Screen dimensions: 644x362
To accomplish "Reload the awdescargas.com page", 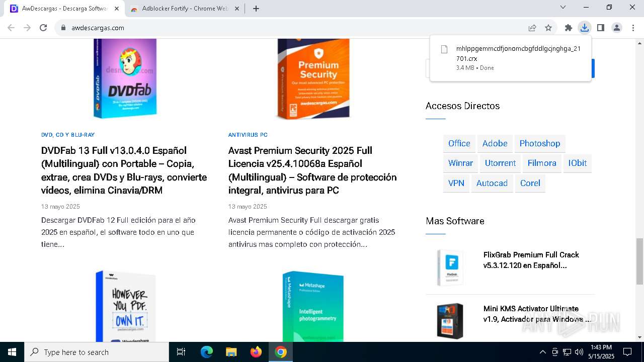I will pos(43,28).
